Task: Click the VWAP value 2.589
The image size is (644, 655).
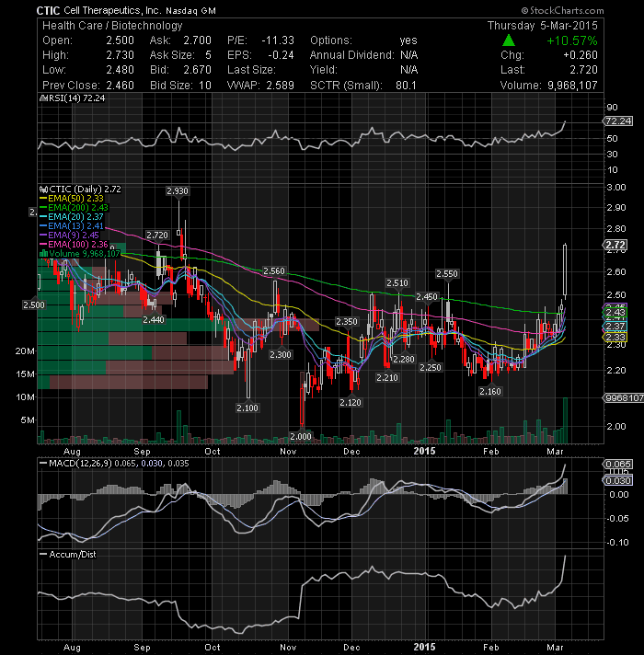Action: 281,86
